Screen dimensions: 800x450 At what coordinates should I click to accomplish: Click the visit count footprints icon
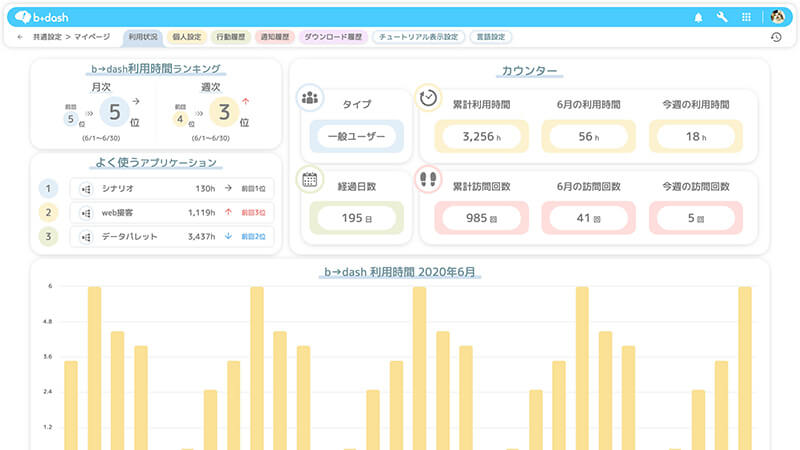pyautogui.click(x=428, y=179)
